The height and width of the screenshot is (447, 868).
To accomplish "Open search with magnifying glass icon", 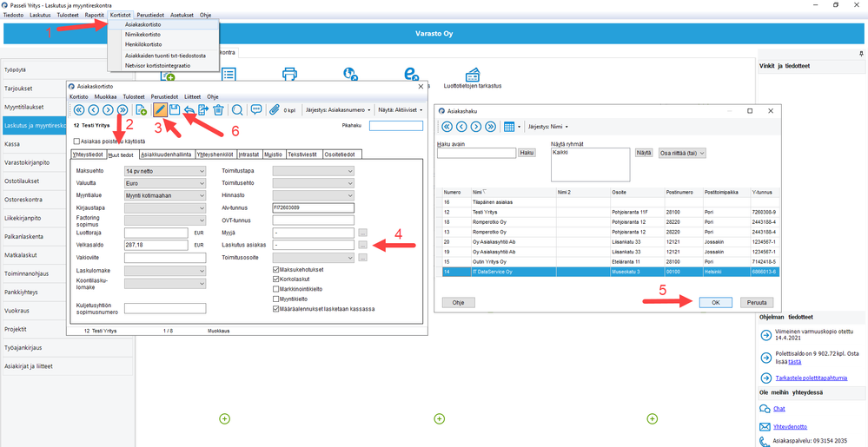I will pyautogui.click(x=237, y=109).
